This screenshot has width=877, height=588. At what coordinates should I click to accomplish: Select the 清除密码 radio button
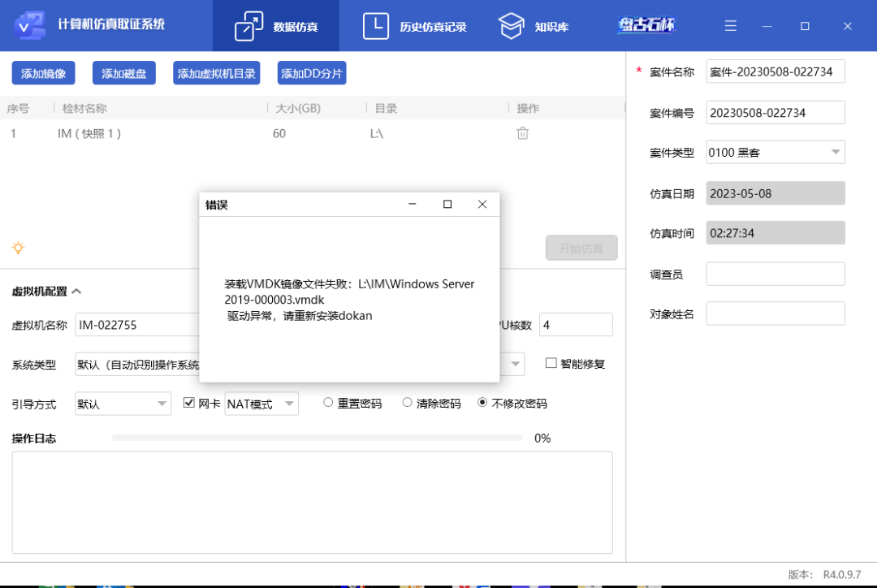point(407,403)
